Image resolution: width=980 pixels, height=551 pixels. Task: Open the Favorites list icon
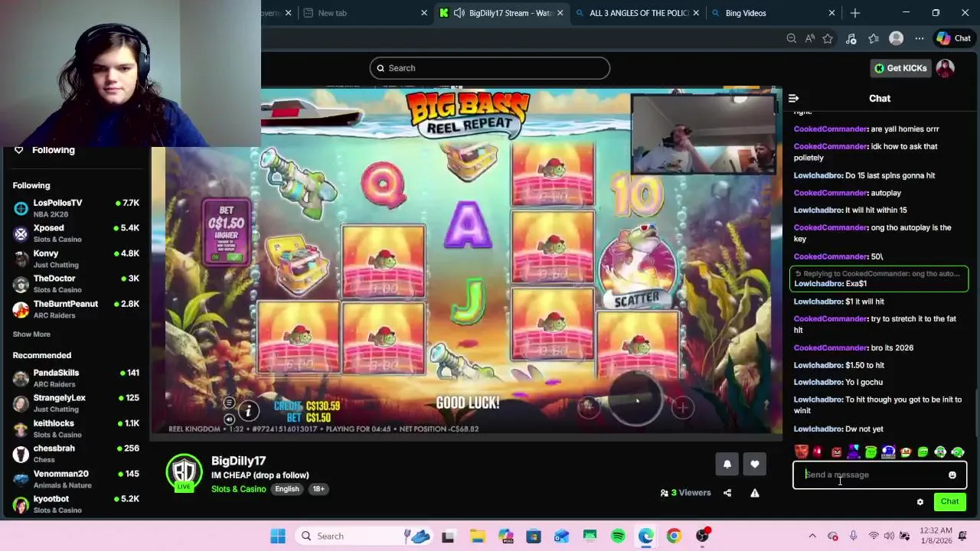(x=874, y=38)
